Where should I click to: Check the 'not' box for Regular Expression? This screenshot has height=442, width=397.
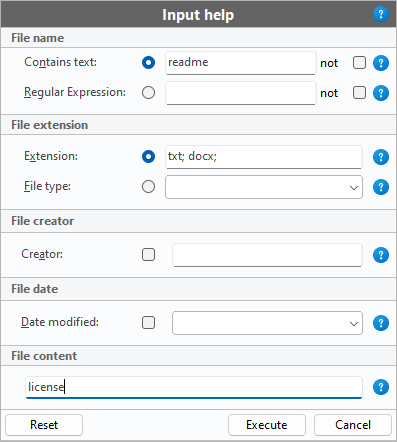(x=359, y=93)
